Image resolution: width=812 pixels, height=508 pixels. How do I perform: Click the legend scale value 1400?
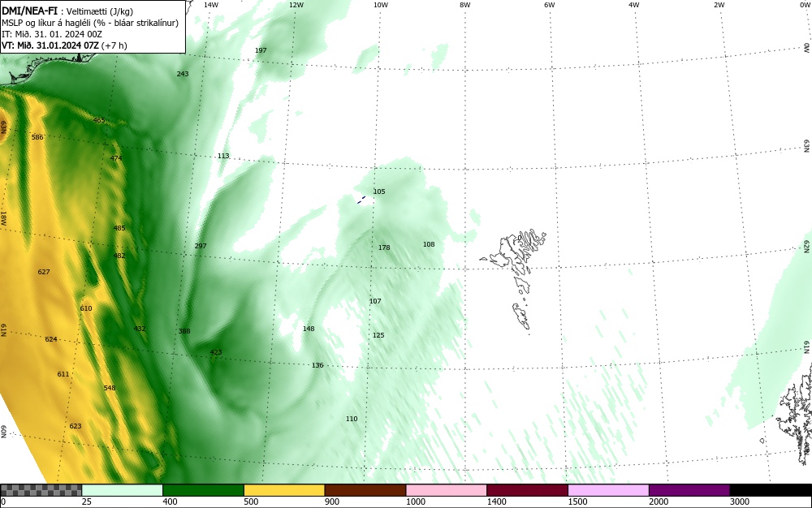point(497,502)
